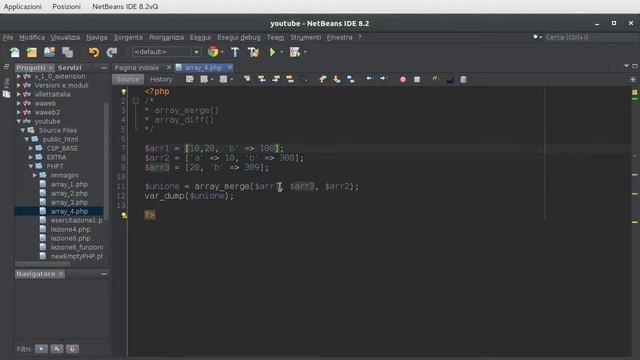Image resolution: width=640 pixels, height=360 pixels.
Task: Click the database cylinder editor icon
Action: 463,80
